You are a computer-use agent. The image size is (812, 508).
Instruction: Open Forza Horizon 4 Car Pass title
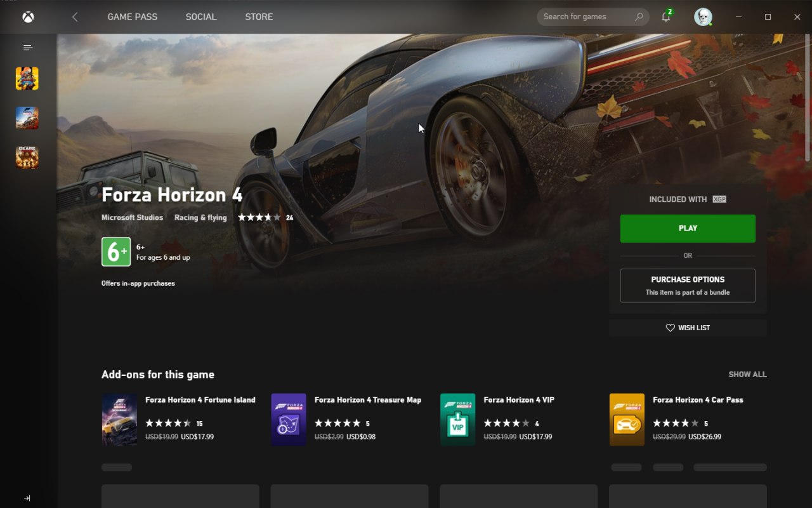pyautogui.click(x=698, y=400)
